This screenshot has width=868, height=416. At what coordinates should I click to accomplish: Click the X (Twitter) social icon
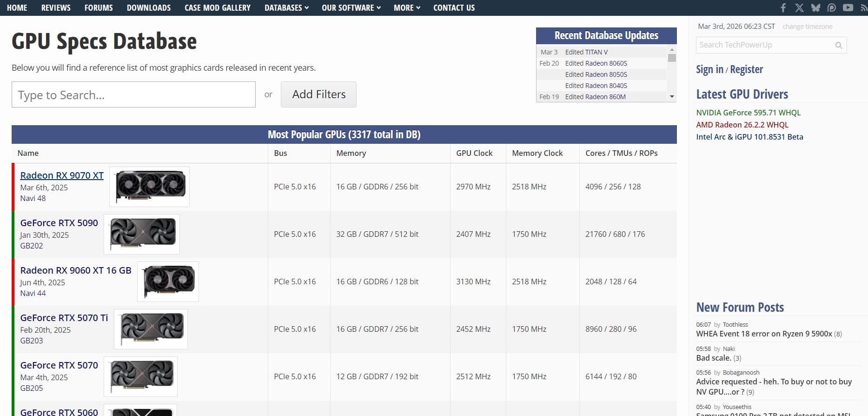(x=799, y=8)
